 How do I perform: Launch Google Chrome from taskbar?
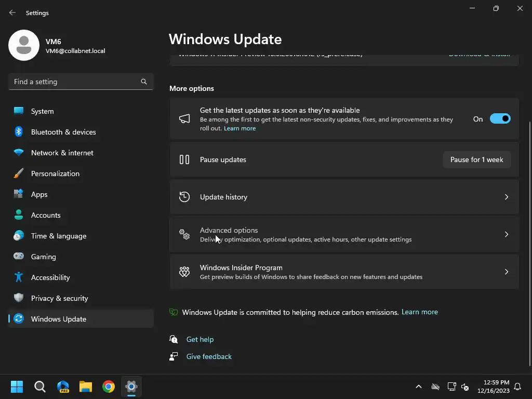[x=109, y=387]
